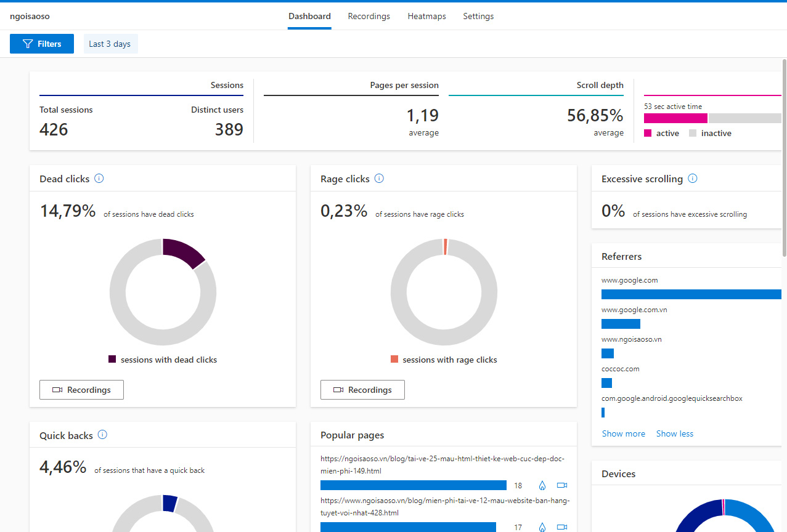This screenshot has width=787, height=532.
Task: Click the info icon beside Excessive scrolling
Action: pyautogui.click(x=692, y=179)
